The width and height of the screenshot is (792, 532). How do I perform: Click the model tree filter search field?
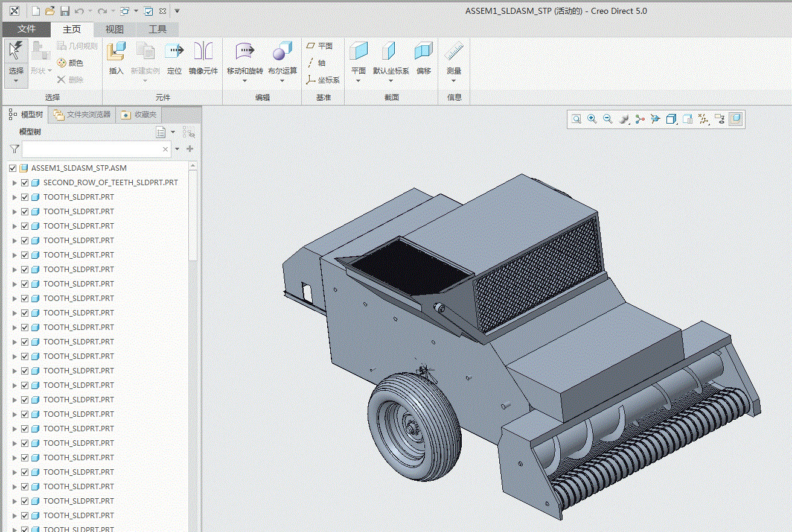pyautogui.click(x=92, y=149)
